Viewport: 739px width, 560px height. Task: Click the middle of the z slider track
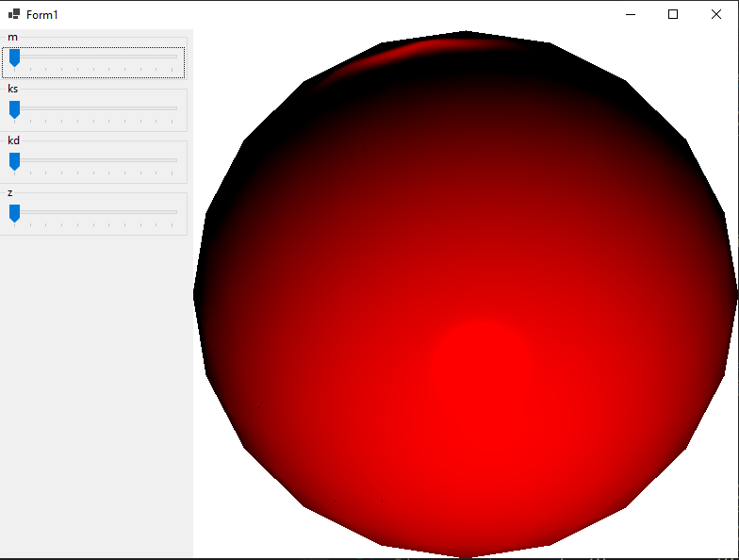pos(95,212)
